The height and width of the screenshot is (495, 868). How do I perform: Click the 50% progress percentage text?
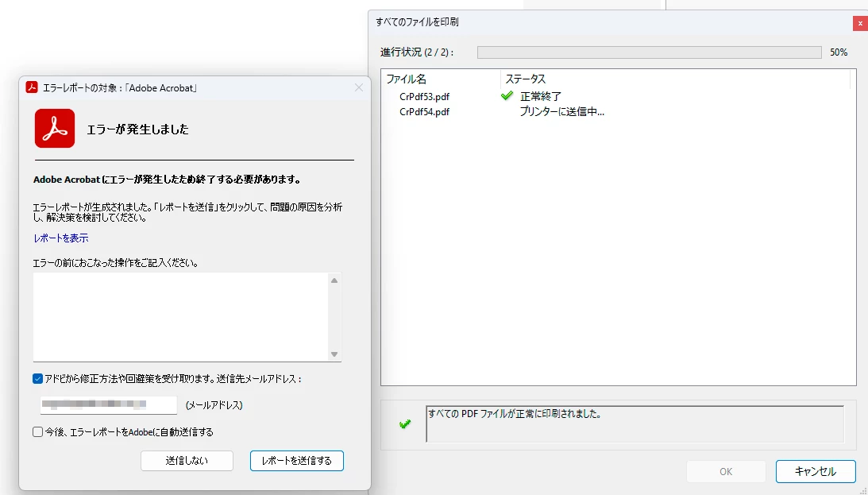839,52
